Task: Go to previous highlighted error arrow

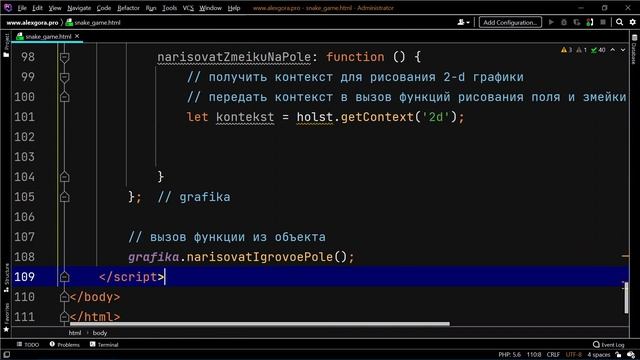Action: (x=613, y=50)
